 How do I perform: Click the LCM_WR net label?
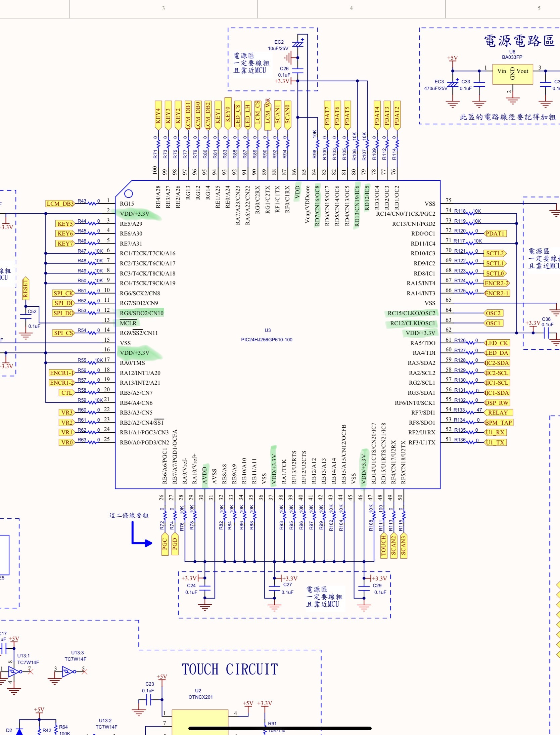(268, 115)
